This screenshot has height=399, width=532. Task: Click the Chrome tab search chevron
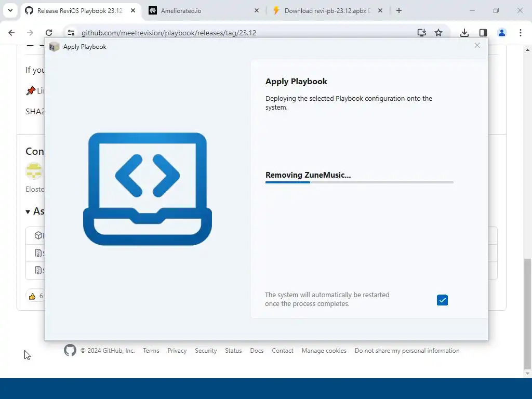point(10,10)
